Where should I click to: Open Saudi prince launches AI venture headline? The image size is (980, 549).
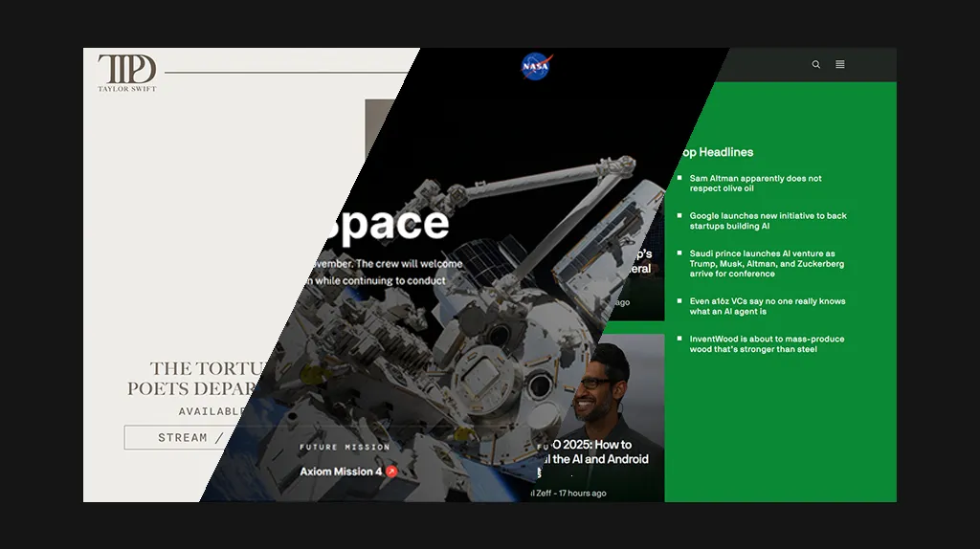[x=767, y=264]
